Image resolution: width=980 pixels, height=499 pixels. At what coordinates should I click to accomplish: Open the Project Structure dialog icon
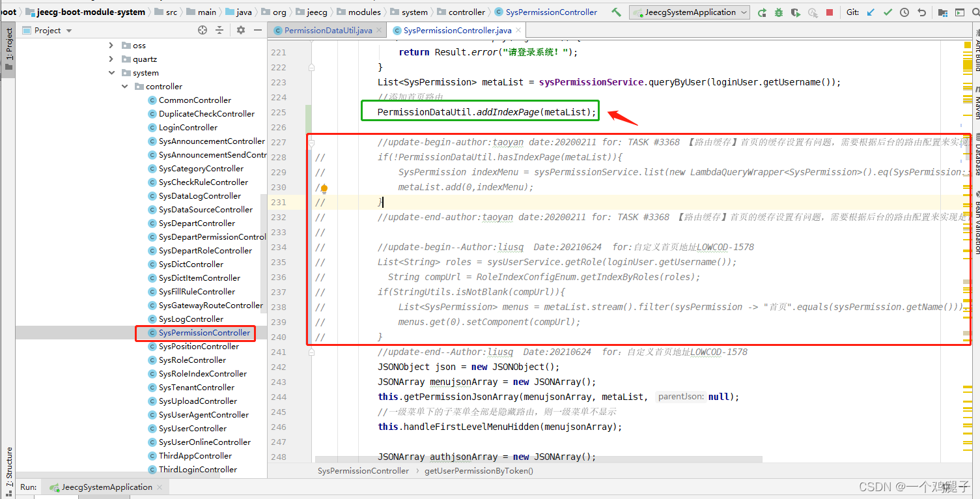(x=943, y=12)
